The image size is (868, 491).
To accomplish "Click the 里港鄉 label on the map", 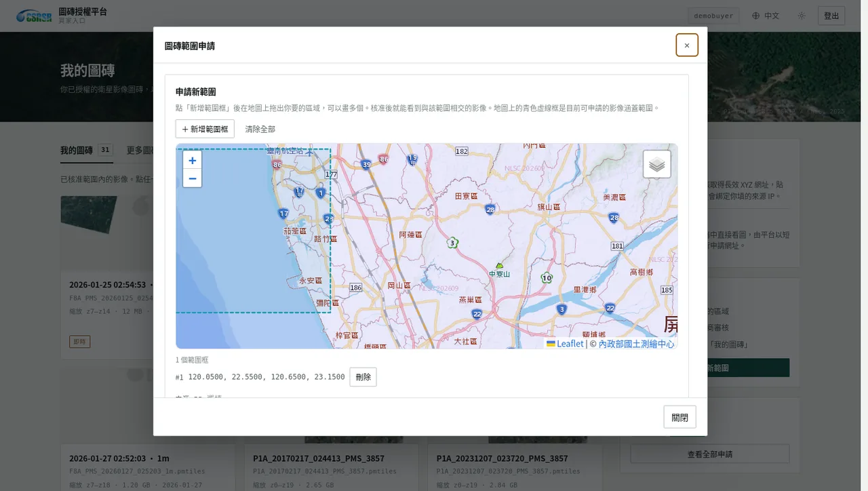I will [585, 290].
